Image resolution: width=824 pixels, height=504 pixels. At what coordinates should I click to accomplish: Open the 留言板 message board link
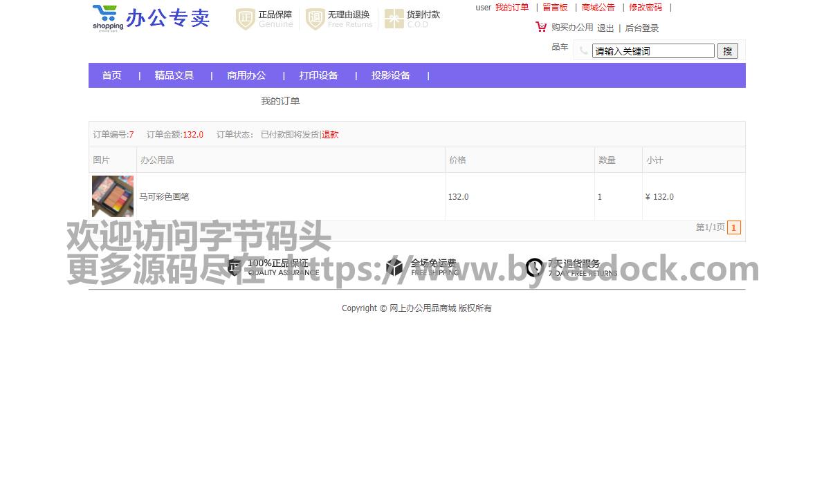click(555, 8)
